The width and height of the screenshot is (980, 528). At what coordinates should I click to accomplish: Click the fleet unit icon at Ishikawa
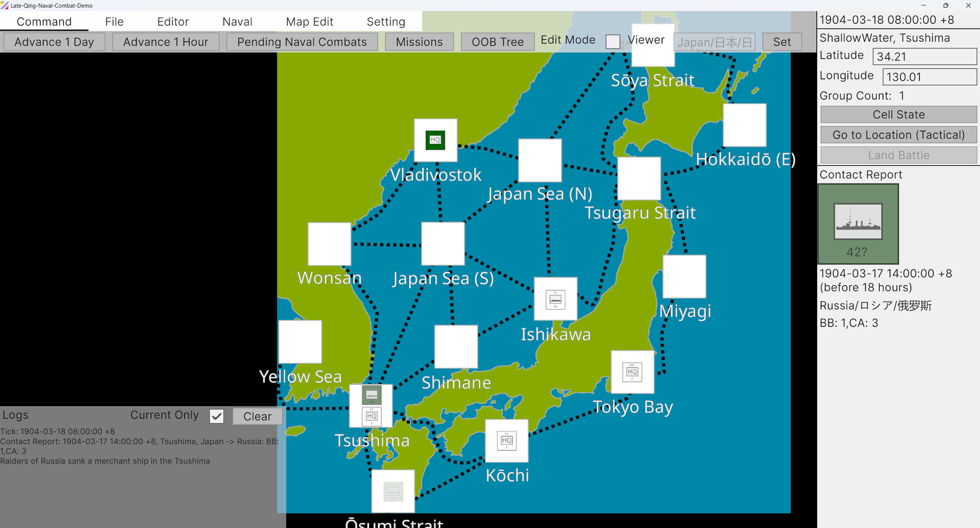click(555, 299)
